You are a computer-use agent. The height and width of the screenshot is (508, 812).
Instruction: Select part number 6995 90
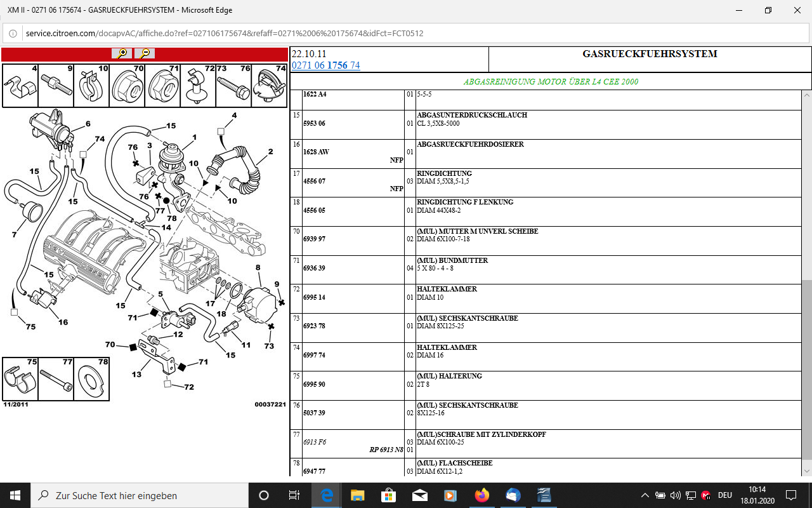[314, 384]
